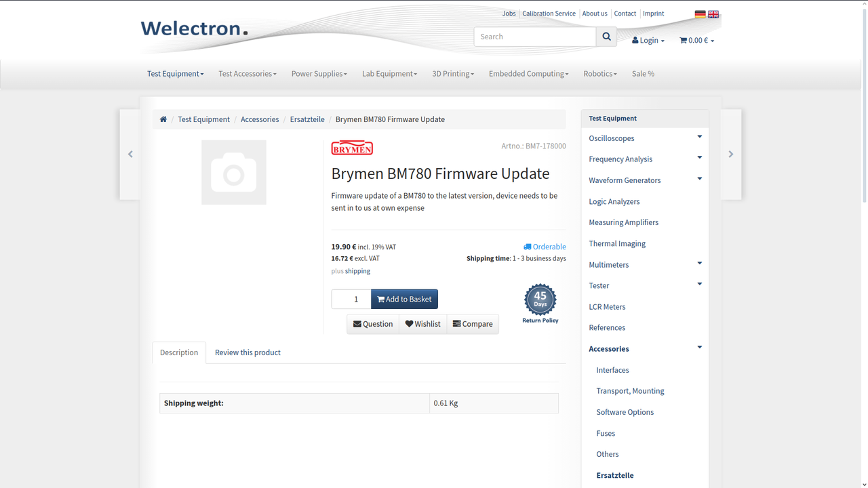
Task: Open Others sidebar subcategory
Action: point(608,454)
